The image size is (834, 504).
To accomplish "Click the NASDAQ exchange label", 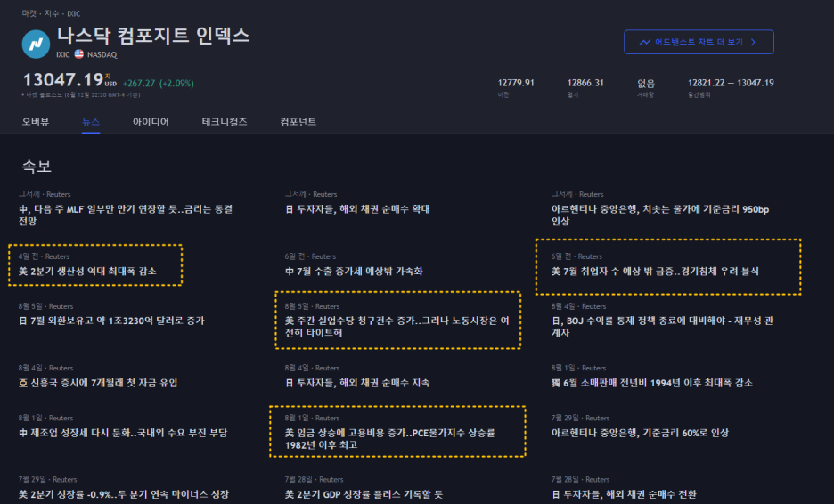I will [102, 54].
